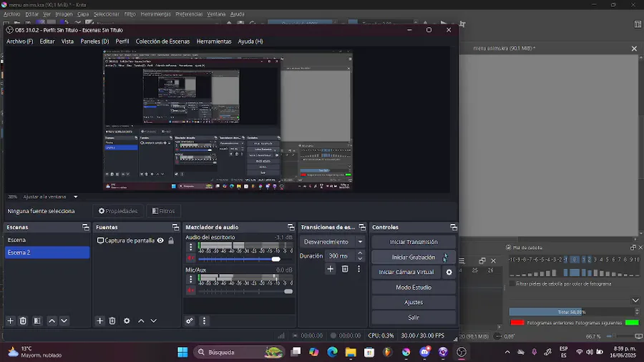Delete the selected scene with trash icon
The image size is (644, 362).
pyautogui.click(x=23, y=321)
